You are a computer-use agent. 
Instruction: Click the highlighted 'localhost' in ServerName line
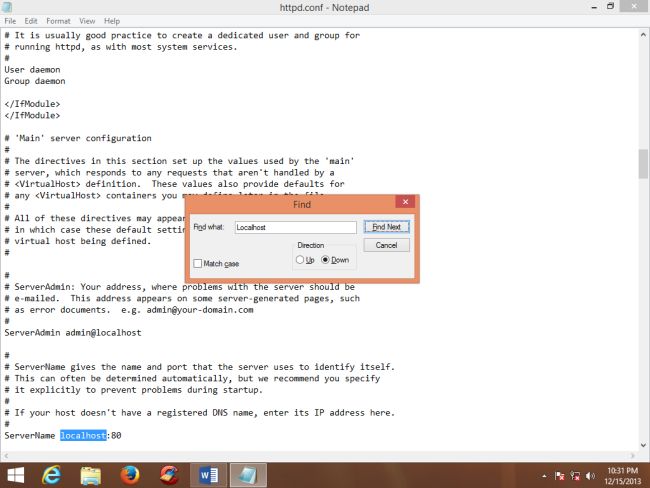83,435
